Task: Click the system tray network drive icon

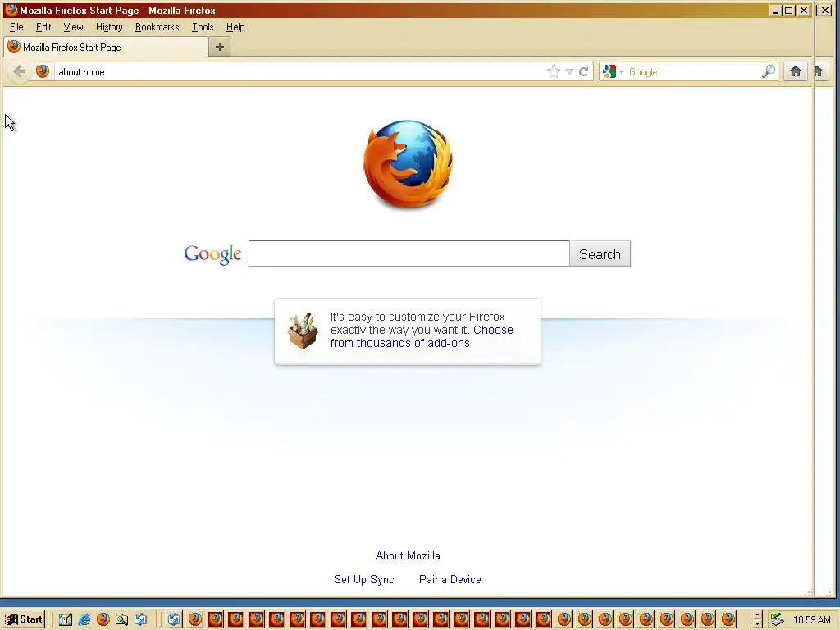Action: pos(777,619)
